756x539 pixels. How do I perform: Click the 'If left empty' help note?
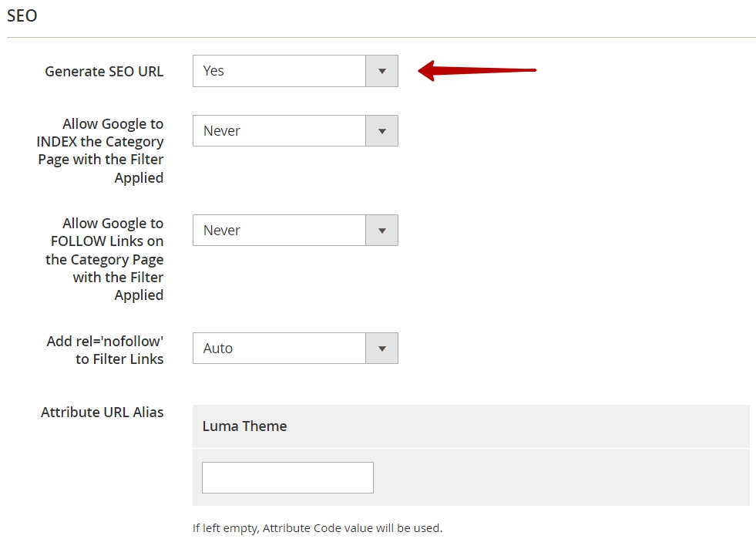pyautogui.click(x=318, y=528)
